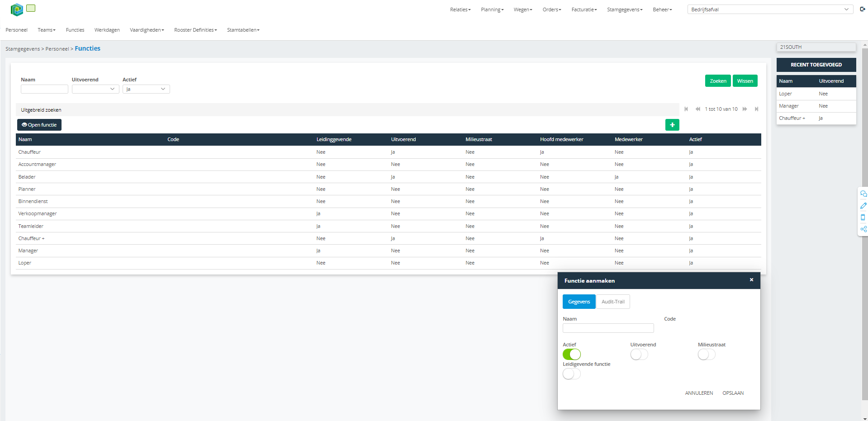Click ANNULEREN in the dialog
The height and width of the screenshot is (421, 868).
pyautogui.click(x=699, y=393)
